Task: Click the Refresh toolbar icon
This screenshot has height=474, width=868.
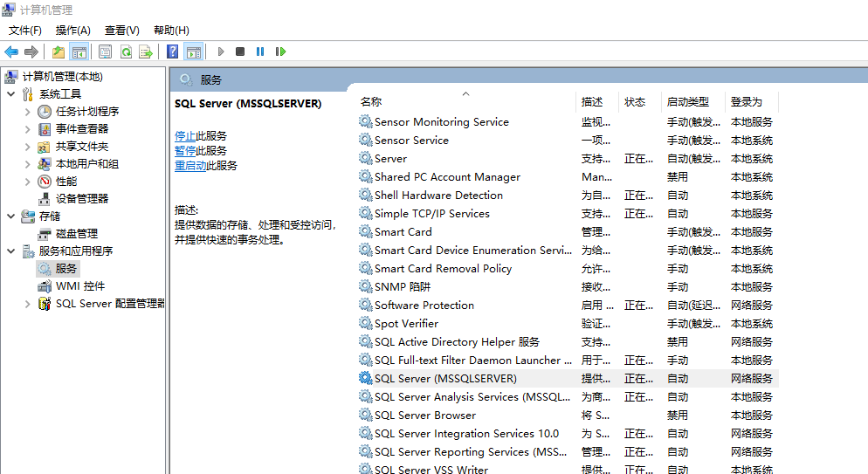Action: point(127,52)
